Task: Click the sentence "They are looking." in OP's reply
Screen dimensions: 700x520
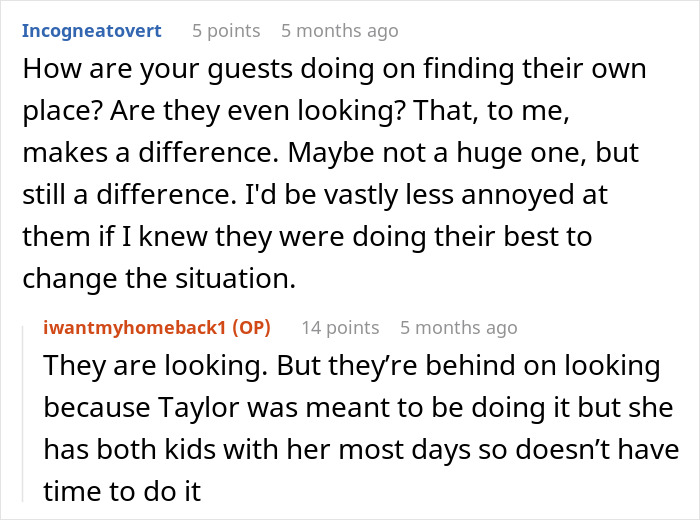Action: tap(155, 366)
